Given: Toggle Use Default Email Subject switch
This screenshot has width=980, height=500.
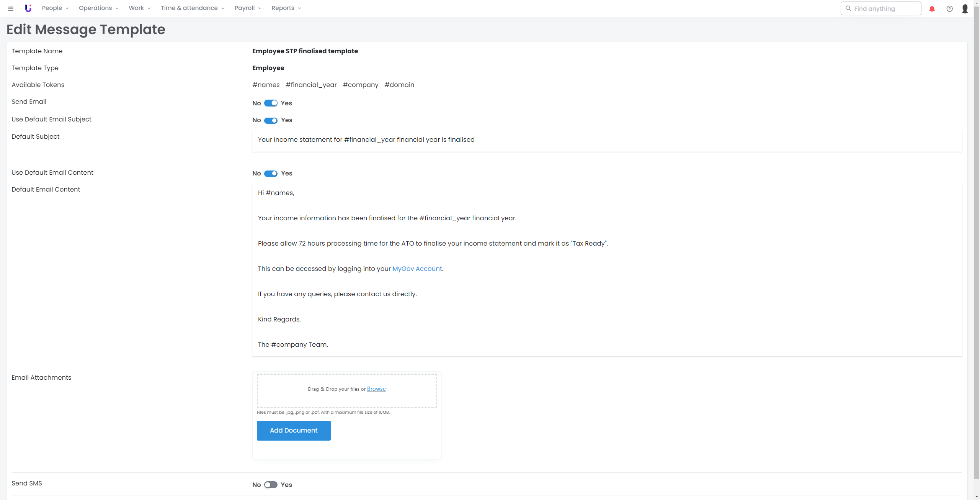Looking at the screenshot, I should [x=271, y=120].
